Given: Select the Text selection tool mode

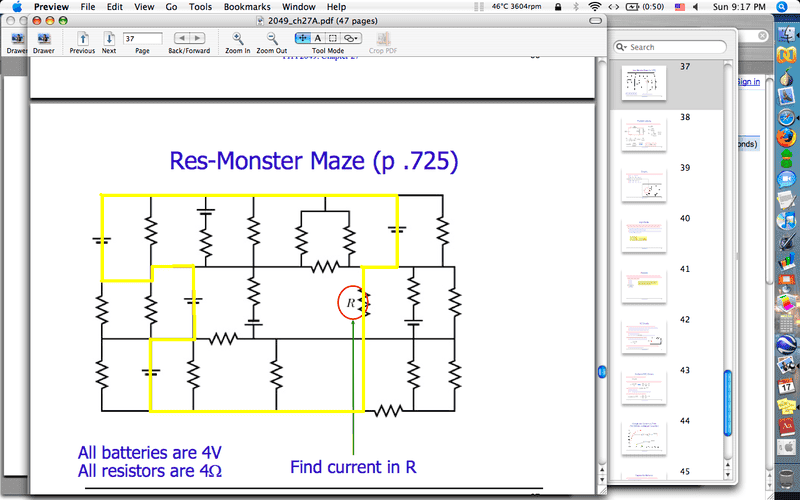Looking at the screenshot, I should click(317, 38).
